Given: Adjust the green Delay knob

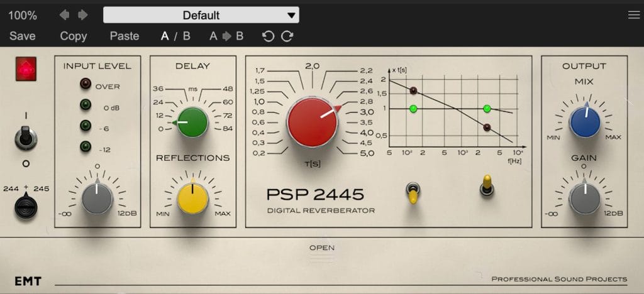Looking at the screenshot, I should [x=192, y=122].
